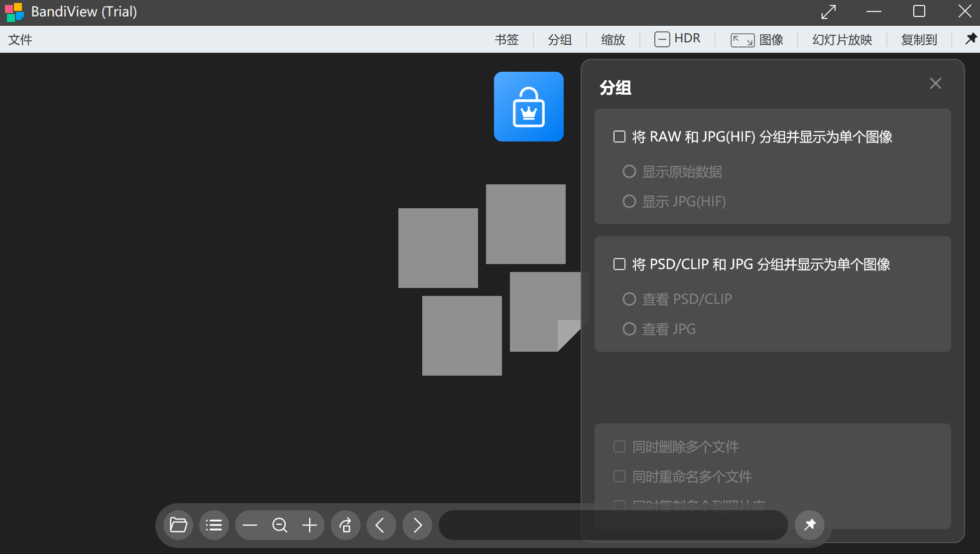980x554 pixels.
Task: Close the BandiView window
Action: pos(965,11)
